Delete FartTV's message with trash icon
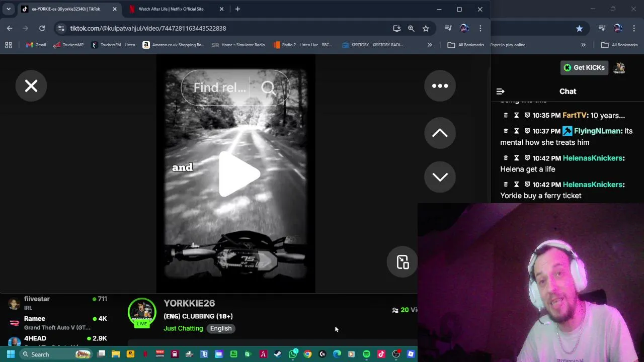 pyautogui.click(x=506, y=115)
